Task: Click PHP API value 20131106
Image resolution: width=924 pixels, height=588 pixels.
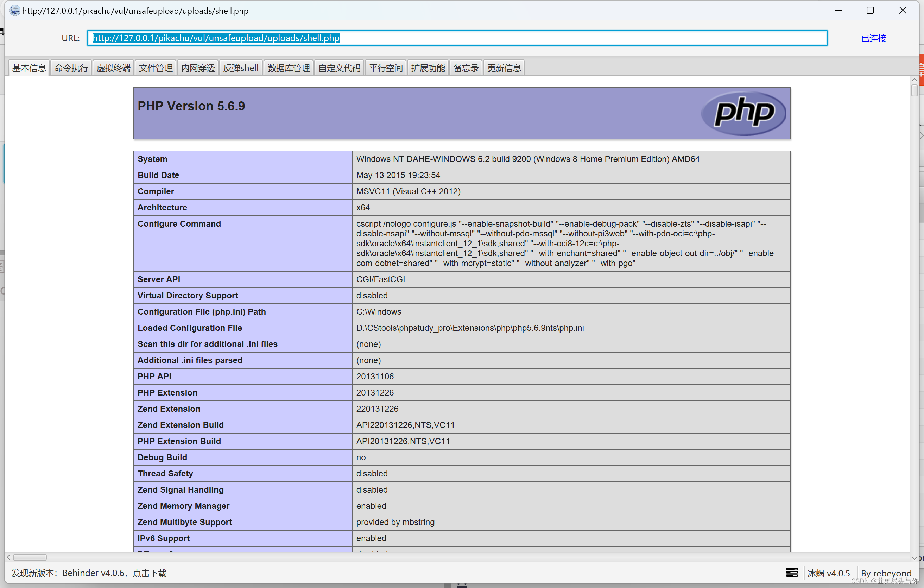Action: tap(375, 376)
